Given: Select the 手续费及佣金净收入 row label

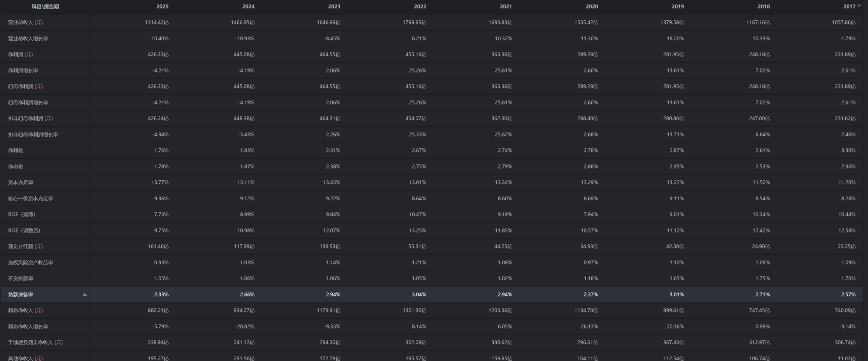Looking at the screenshot, I should pos(35,342).
